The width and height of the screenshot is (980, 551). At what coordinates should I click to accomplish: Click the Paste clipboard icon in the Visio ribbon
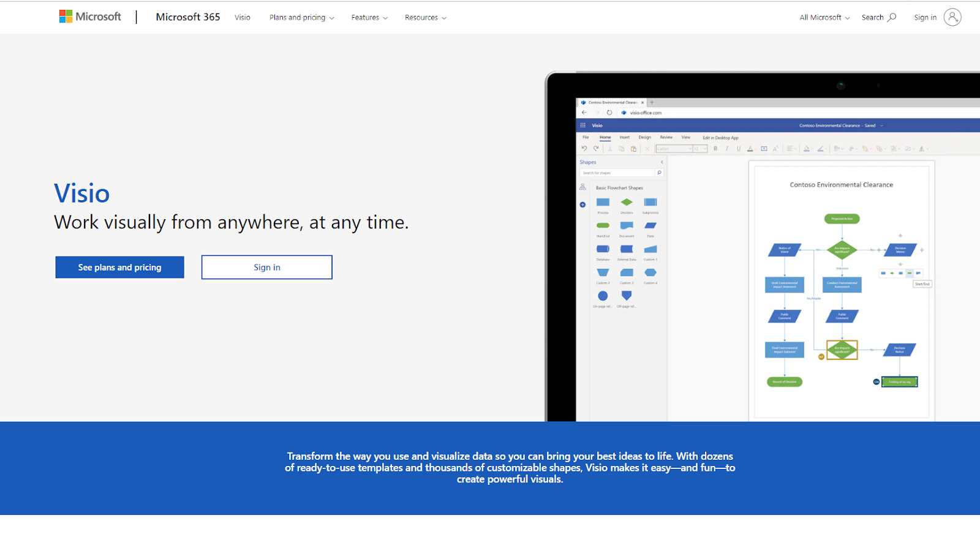pyautogui.click(x=633, y=149)
